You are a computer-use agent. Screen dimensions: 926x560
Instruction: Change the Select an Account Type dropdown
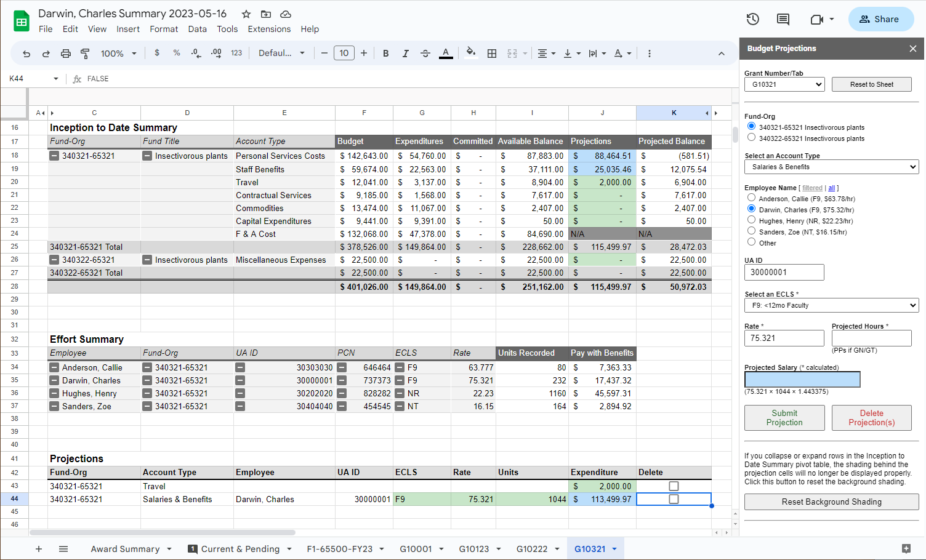[831, 167]
